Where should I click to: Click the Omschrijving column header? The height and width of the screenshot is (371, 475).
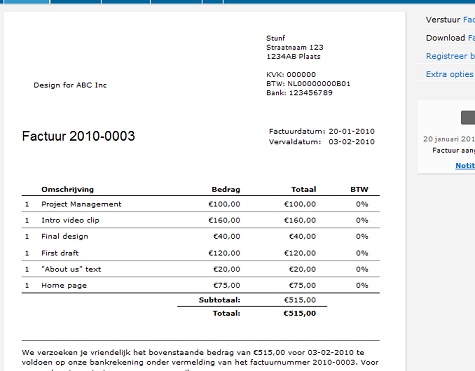click(x=68, y=189)
